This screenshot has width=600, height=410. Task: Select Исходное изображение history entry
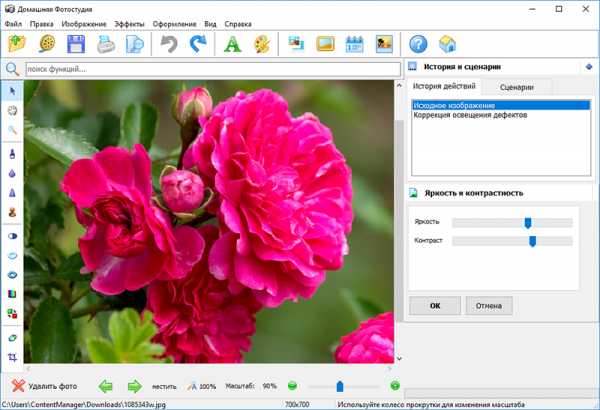pos(501,105)
